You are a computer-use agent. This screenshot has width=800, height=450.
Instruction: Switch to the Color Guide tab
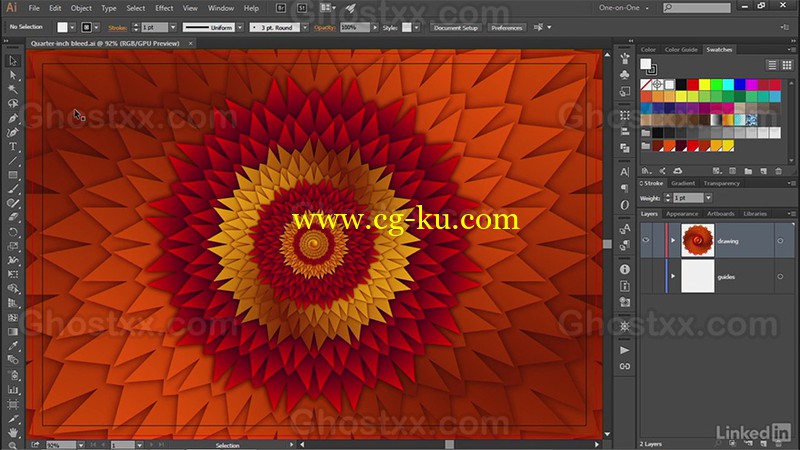pos(681,49)
